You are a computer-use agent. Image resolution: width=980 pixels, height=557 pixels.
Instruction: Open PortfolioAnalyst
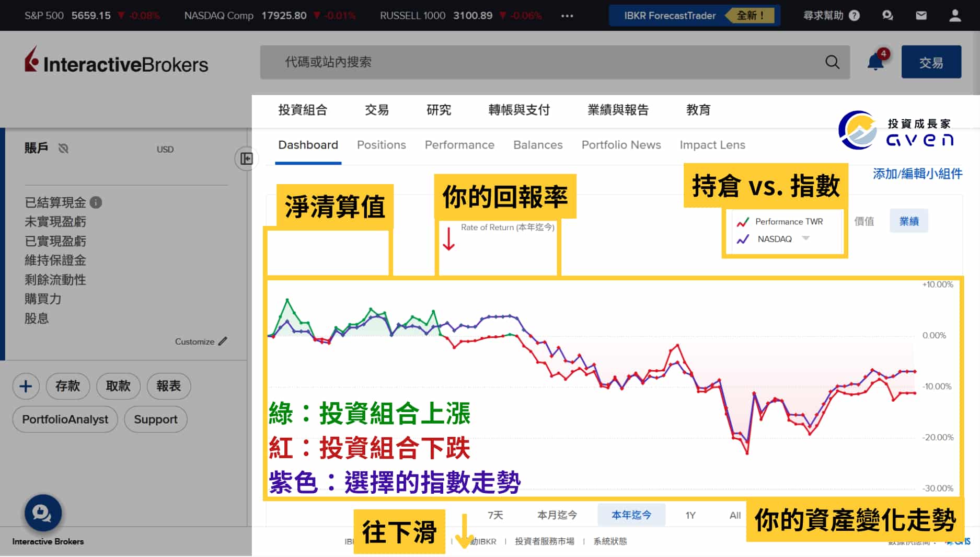pyautogui.click(x=65, y=419)
